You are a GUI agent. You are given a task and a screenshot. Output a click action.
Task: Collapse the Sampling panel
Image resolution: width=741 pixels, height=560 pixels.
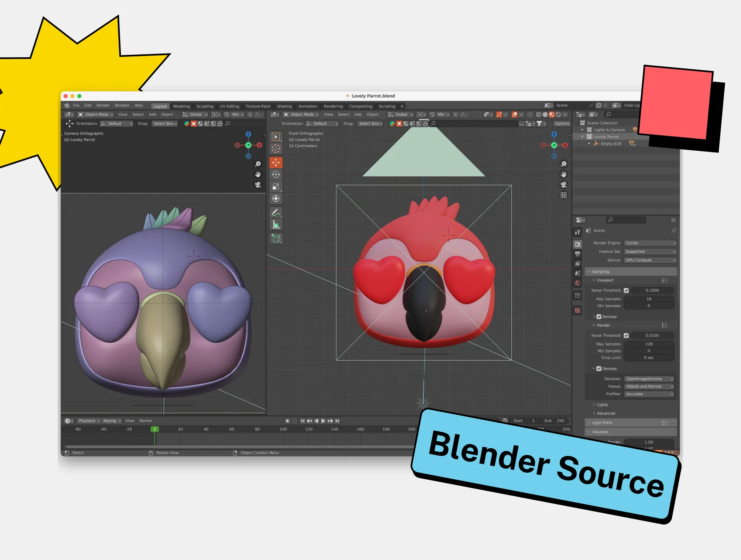coord(631,272)
